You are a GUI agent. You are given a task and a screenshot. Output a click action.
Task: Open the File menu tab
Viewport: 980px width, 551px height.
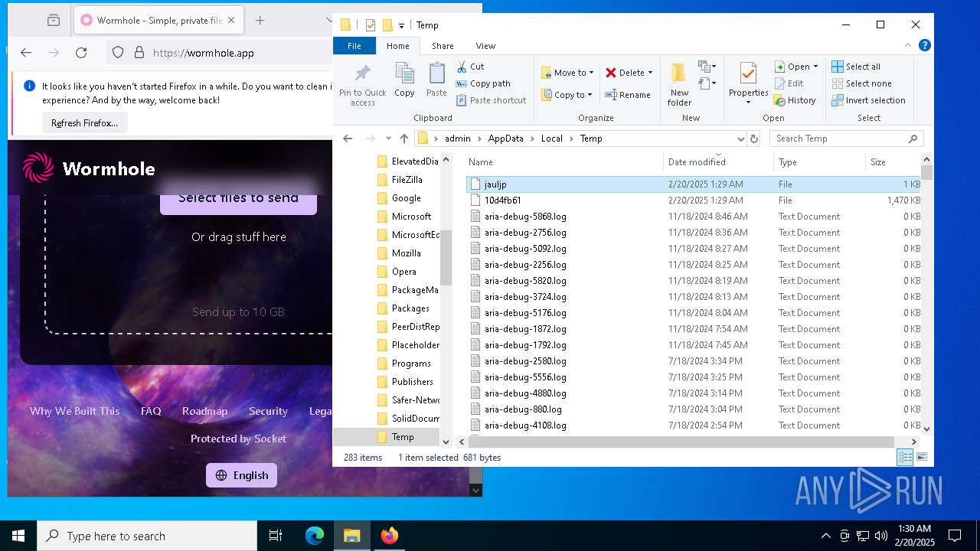354,46
